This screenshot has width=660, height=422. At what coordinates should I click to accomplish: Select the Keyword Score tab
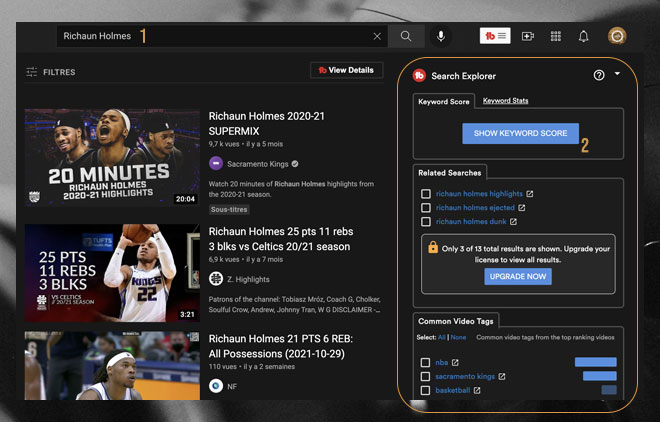[x=443, y=102]
